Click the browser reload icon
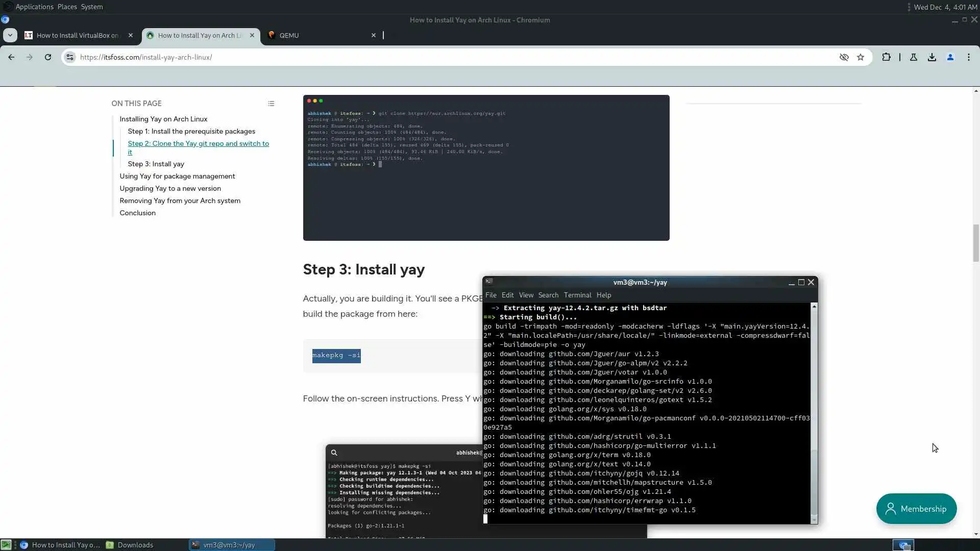Image resolution: width=980 pixels, height=551 pixels. [x=48, y=57]
